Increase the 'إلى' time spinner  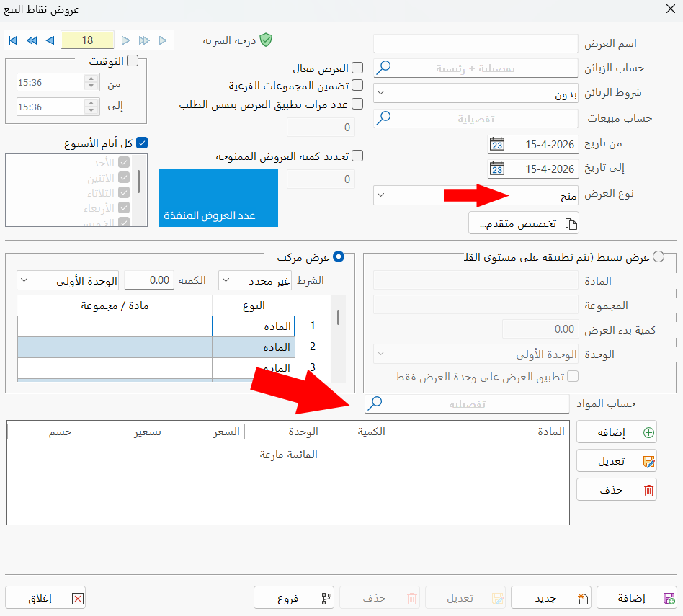[91, 103]
